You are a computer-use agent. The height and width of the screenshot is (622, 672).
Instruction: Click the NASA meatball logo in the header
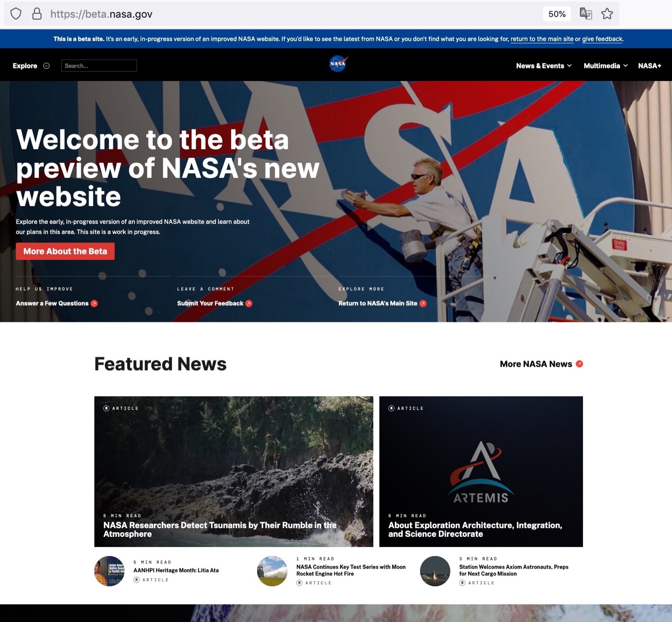pyautogui.click(x=338, y=64)
